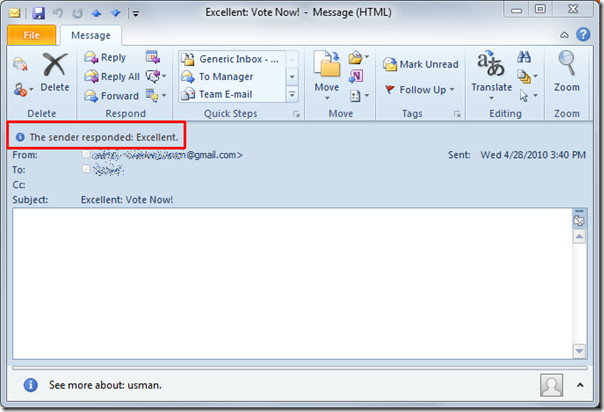Delete this message with X button

point(55,72)
